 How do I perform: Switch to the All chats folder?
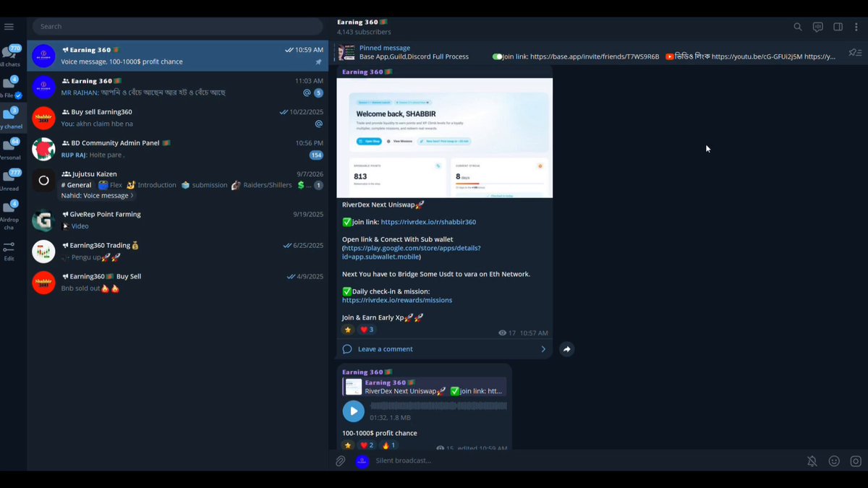pyautogui.click(x=11, y=56)
